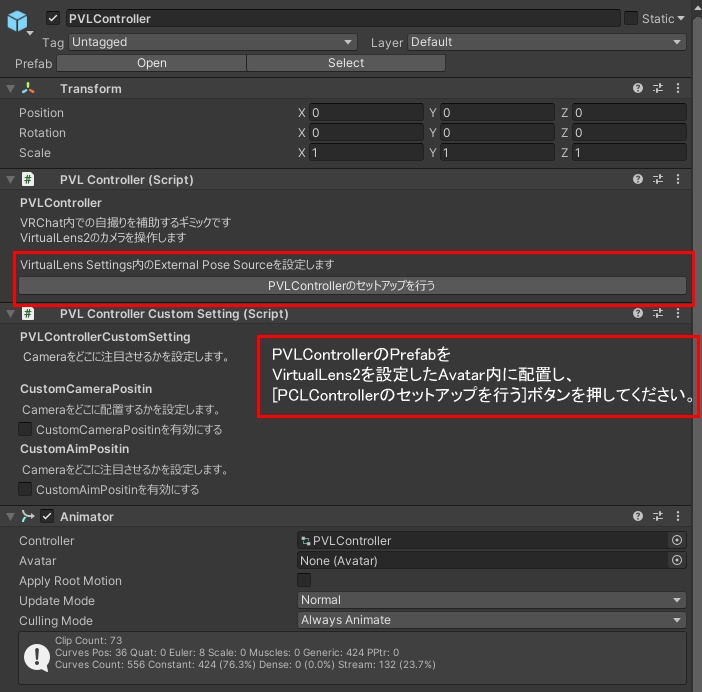Open PVL Controller (Script) presets icon
Image resolution: width=702 pixels, height=692 pixels.
(x=658, y=179)
